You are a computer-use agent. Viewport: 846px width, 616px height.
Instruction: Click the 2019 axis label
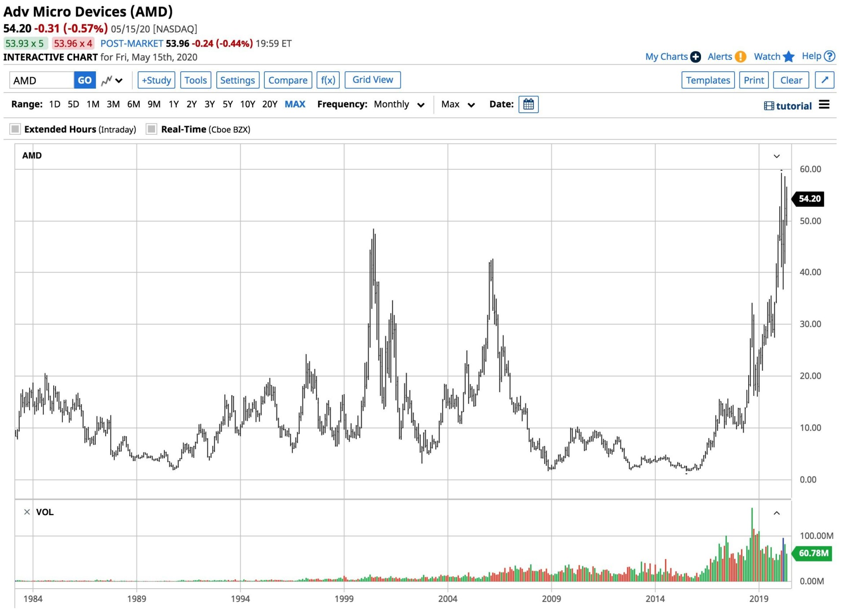(759, 599)
